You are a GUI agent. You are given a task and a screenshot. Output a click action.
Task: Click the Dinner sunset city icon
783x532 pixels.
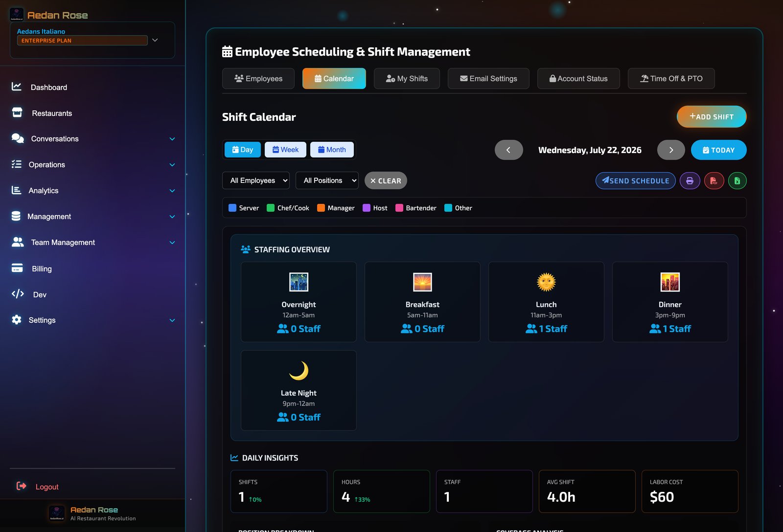pyautogui.click(x=670, y=282)
